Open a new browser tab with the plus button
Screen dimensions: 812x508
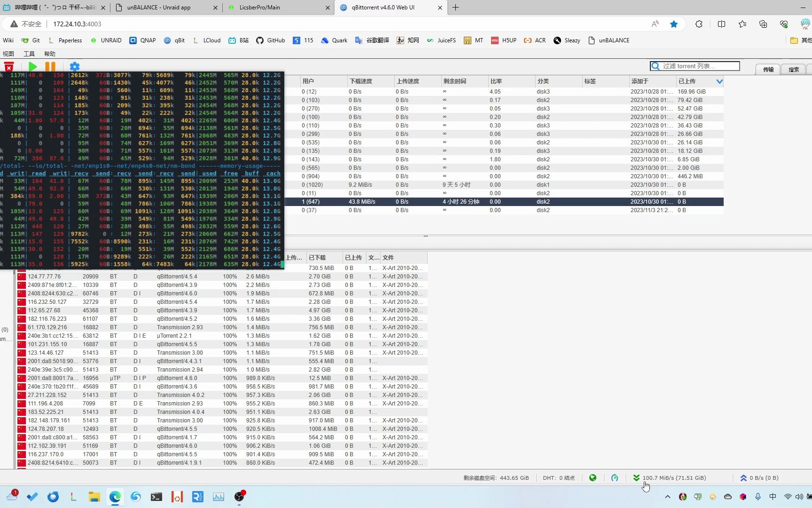[456, 8]
